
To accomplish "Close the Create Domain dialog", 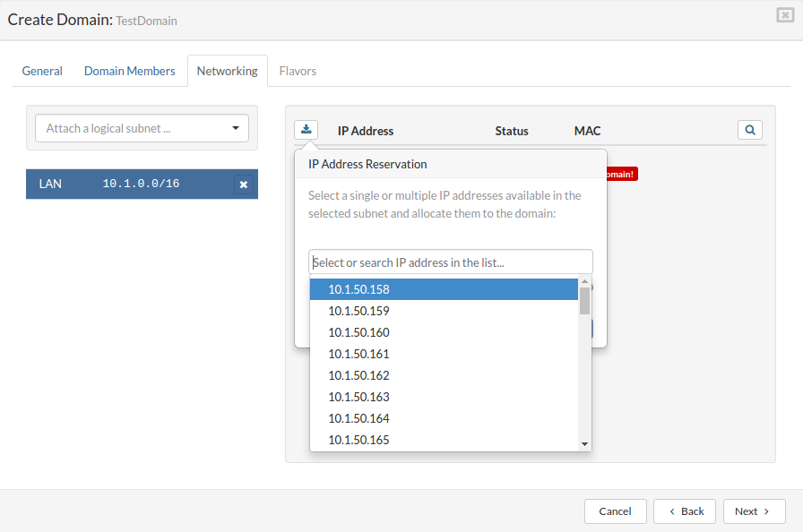I will tap(785, 15).
